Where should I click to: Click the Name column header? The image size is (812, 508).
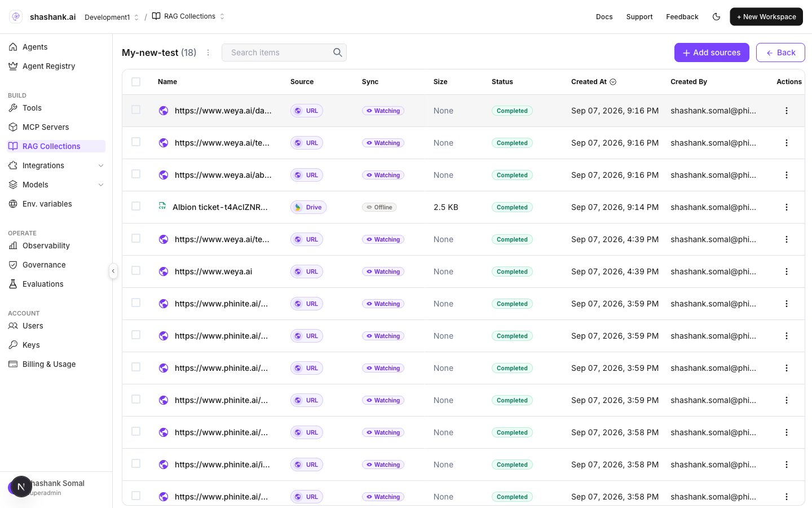[167, 82]
